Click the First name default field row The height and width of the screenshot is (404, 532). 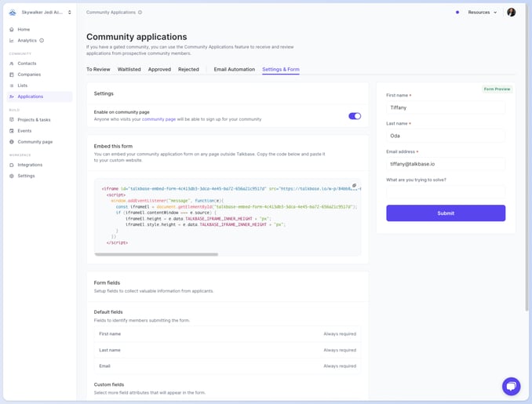click(228, 333)
